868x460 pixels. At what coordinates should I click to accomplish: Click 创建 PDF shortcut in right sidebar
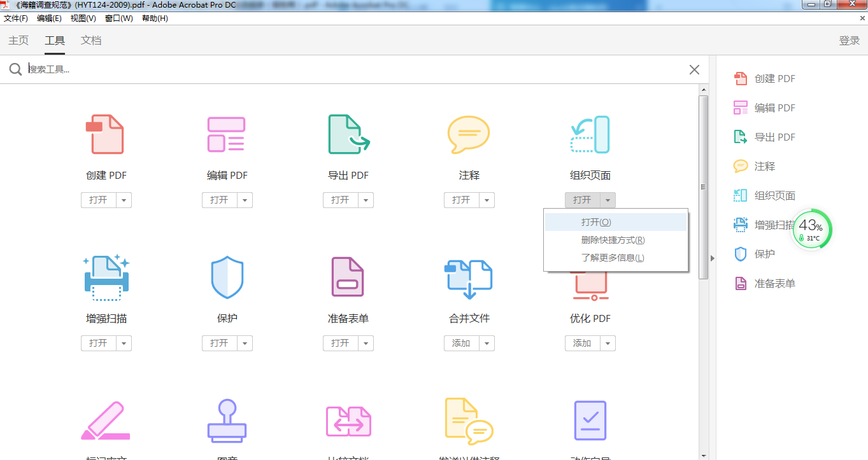coord(765,79)
